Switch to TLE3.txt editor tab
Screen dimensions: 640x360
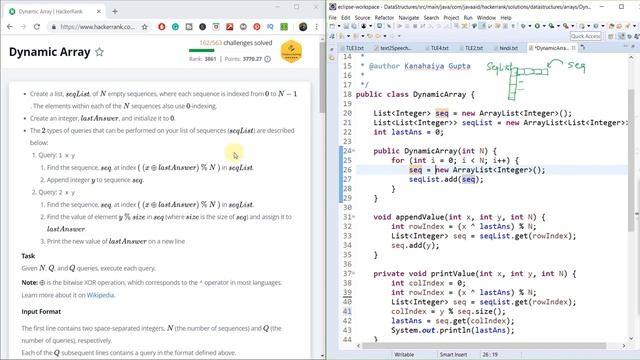coord(353,48)
